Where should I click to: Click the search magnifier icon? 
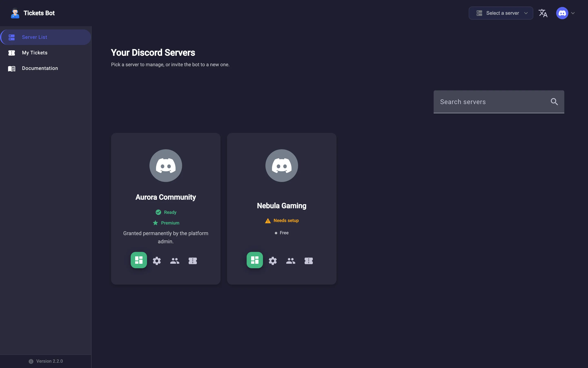point(554,102)
